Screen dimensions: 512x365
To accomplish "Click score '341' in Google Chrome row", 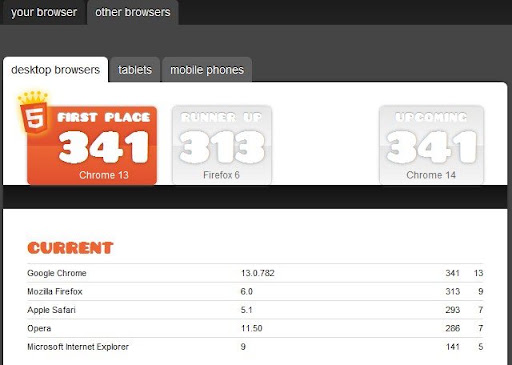I will 452,273.
